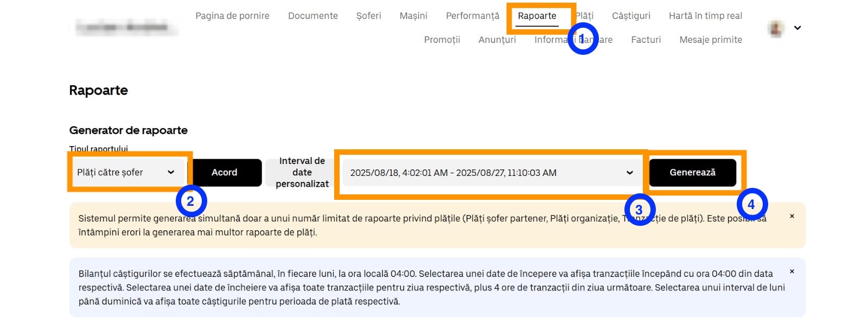
Task: Click the profile avatar picture
Action: pyautogui.click(x=776, y=28)
